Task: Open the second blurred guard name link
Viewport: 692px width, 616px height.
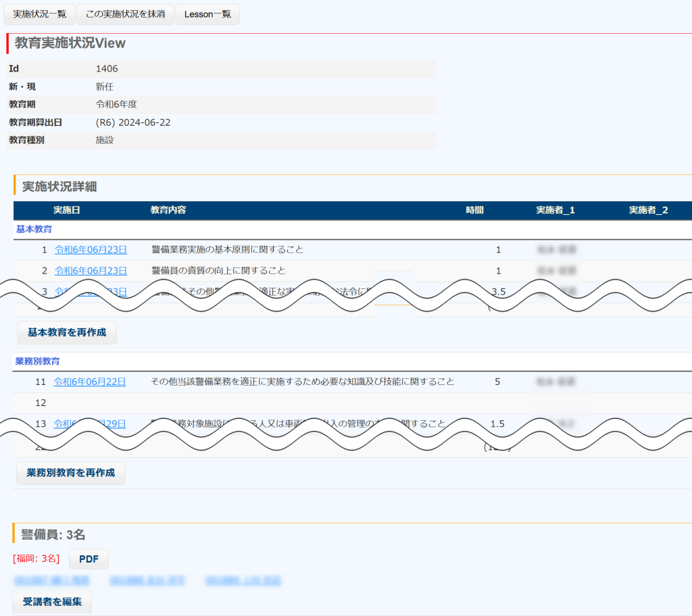Action: click(x=148, y=581)
